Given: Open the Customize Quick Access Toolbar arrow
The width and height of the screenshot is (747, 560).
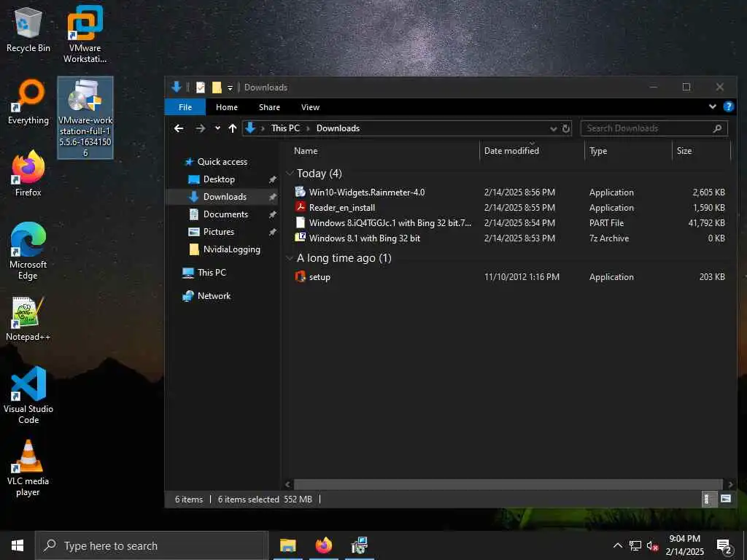Looking at the screenshot, I should click(x=230, y=87).
